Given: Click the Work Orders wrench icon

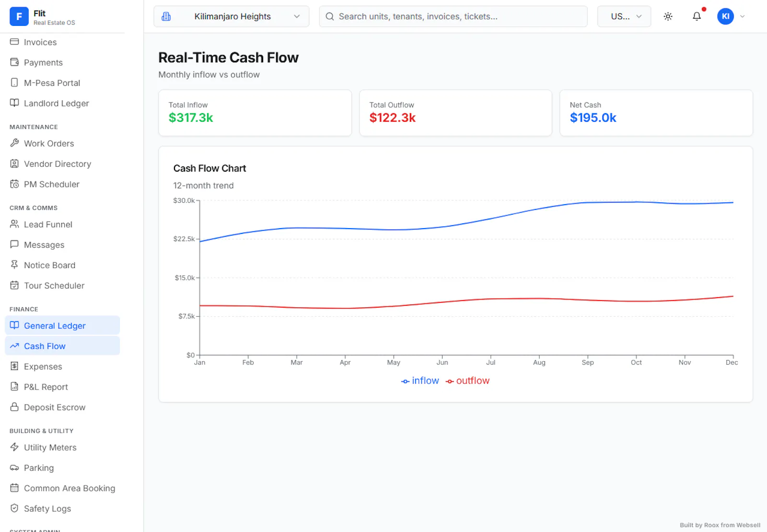Looking at the screenshot, I should 14,143.
